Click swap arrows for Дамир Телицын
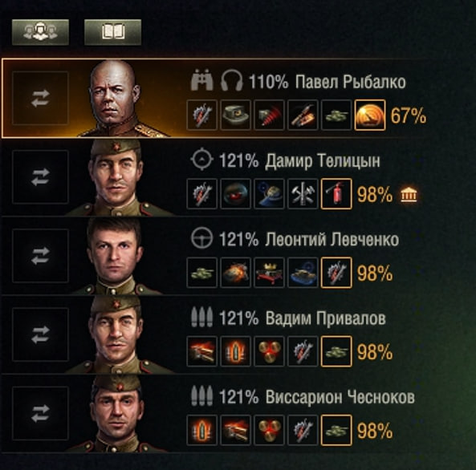Image resolution: width=476 pixels, height=470 pixels. point(40,176)
